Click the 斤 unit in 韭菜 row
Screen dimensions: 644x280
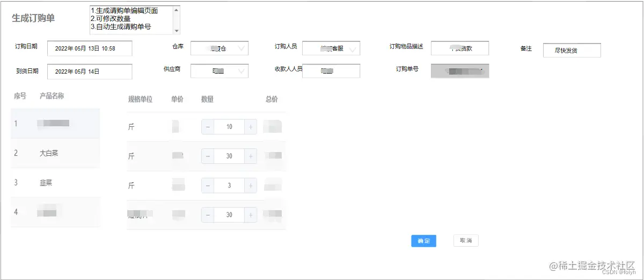click(131, 186)
